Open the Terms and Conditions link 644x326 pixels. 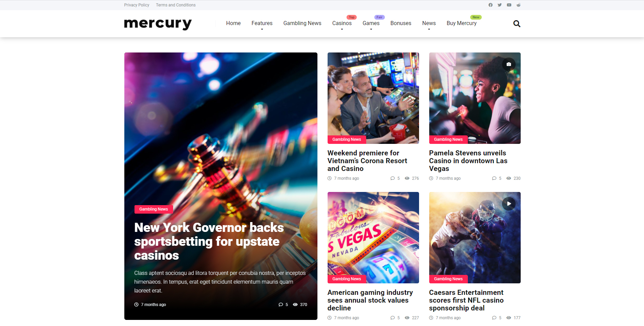(x=176, y=5)
